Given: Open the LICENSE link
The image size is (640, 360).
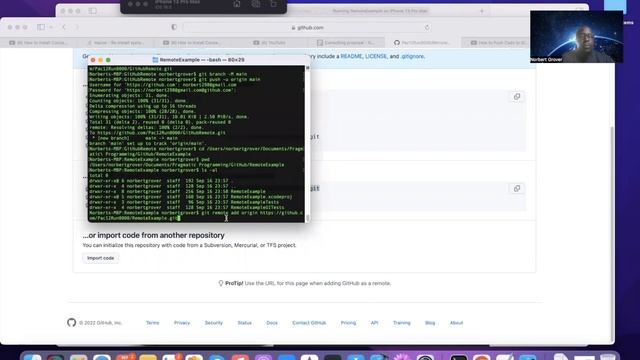Looking at the screenshot, I should (376, 56).
